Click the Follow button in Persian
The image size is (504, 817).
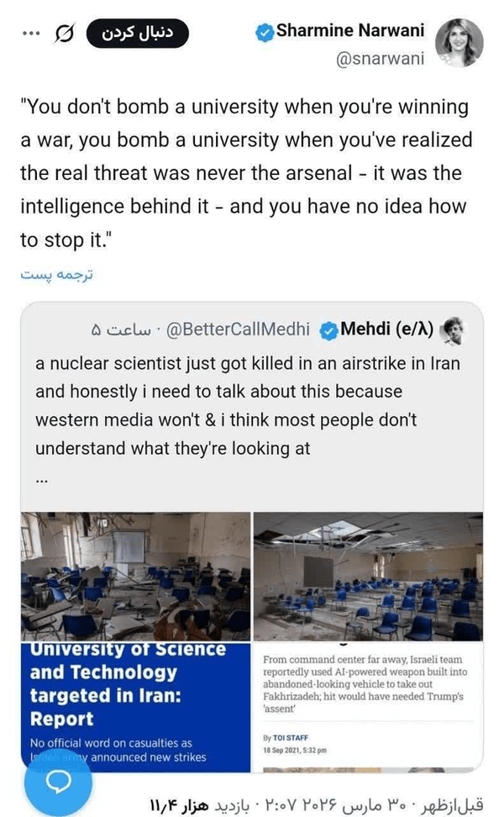tap(137, 34)
